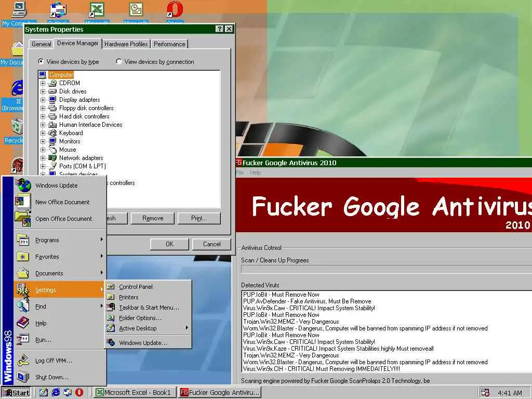Open Control Panel from Settings submenu
Viewport: 532px width, 399px height.
click(x=148, y=287)
